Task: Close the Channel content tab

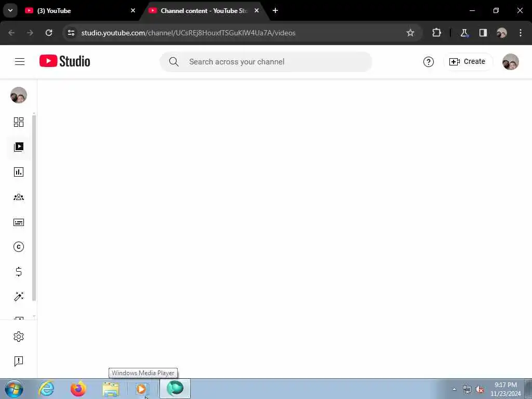Action: coord(257,10)
